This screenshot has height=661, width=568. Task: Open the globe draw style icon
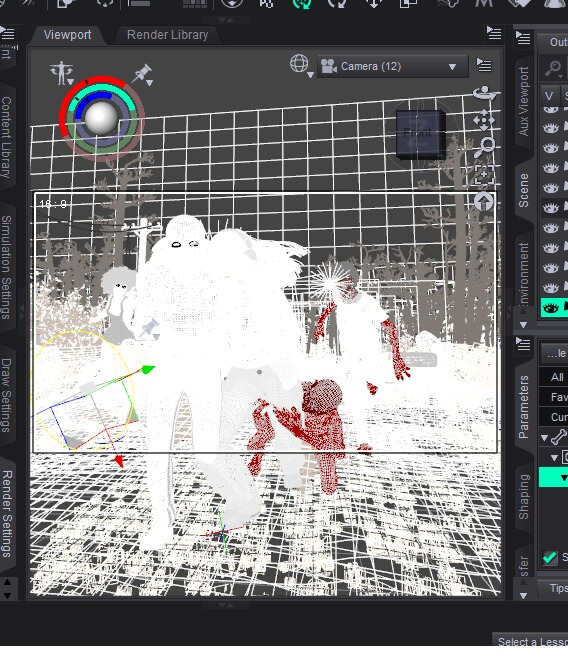pos(300,65)
